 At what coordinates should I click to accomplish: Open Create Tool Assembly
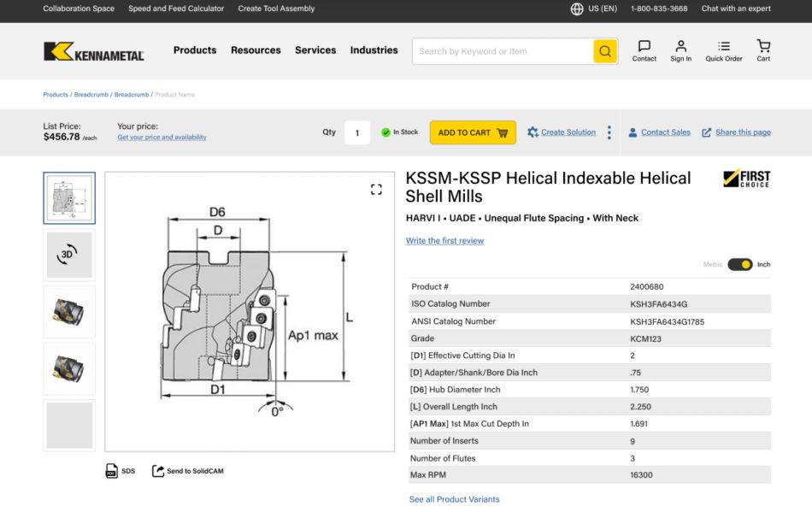point(276,9)
